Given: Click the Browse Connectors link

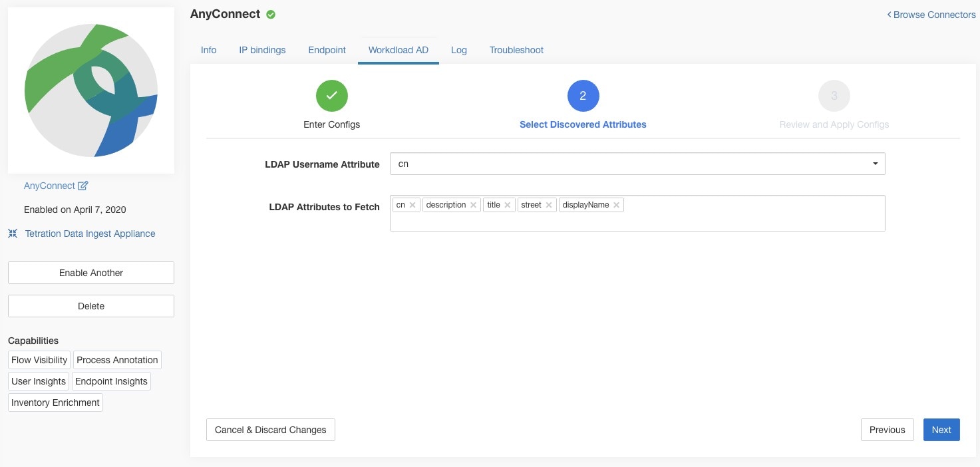Looking at the screenshot, I should click(931, 15).
